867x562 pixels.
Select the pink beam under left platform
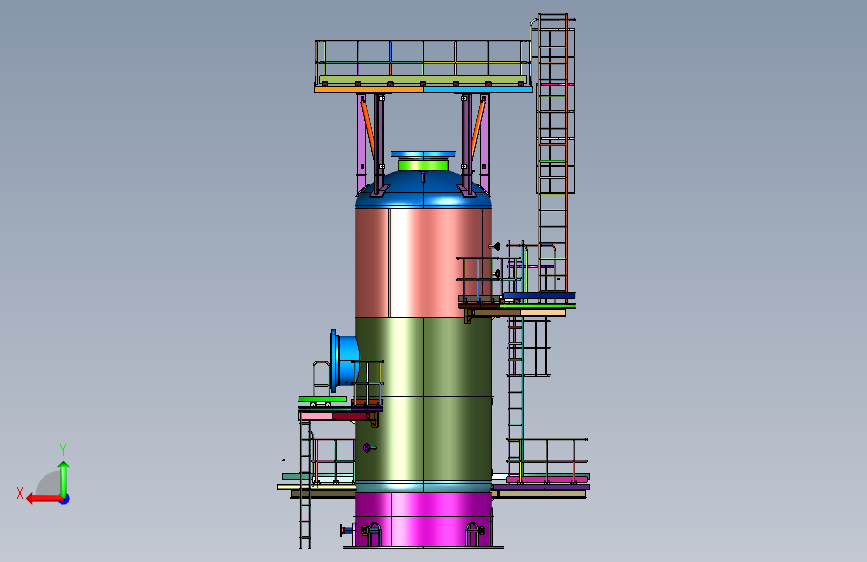(x=316, y=416)
